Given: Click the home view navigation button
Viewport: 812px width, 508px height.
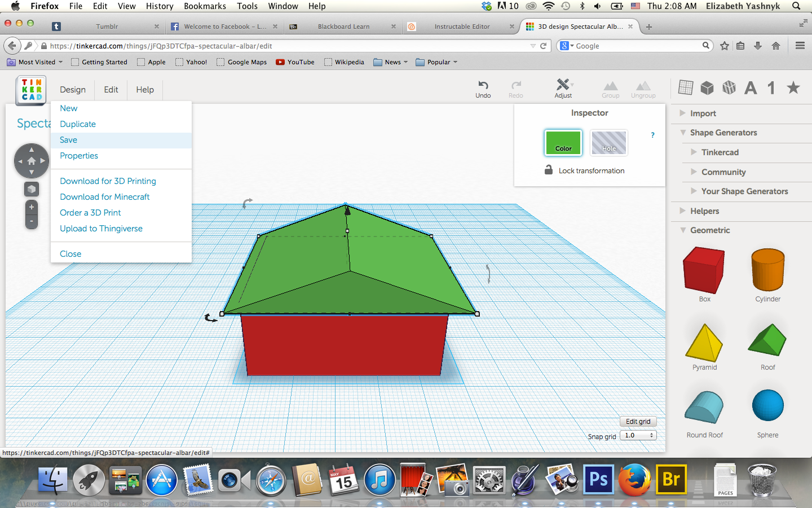Looking at the screenshot, I should click(32, 160).
